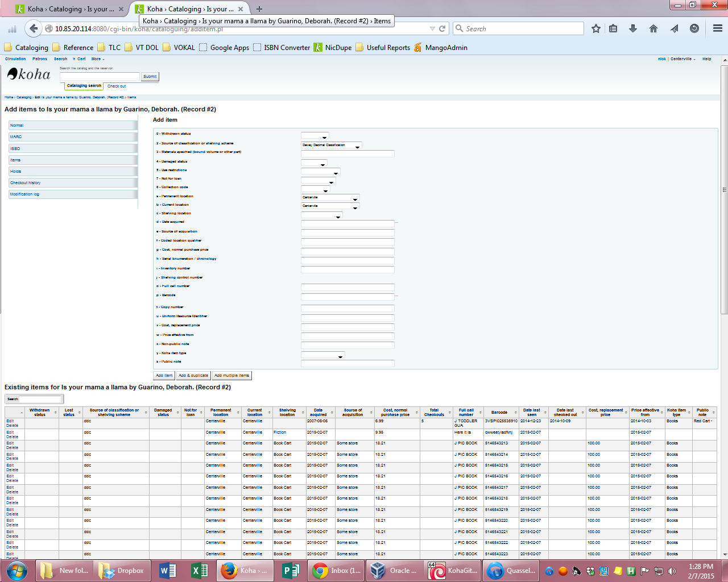Click the Add multiple items button

point(231,376)
